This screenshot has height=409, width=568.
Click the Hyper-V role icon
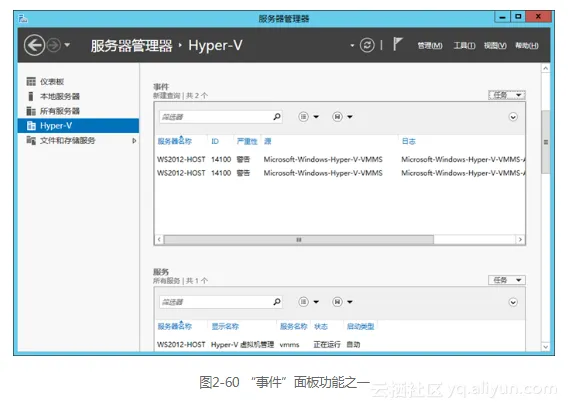[x=31, y=126]
